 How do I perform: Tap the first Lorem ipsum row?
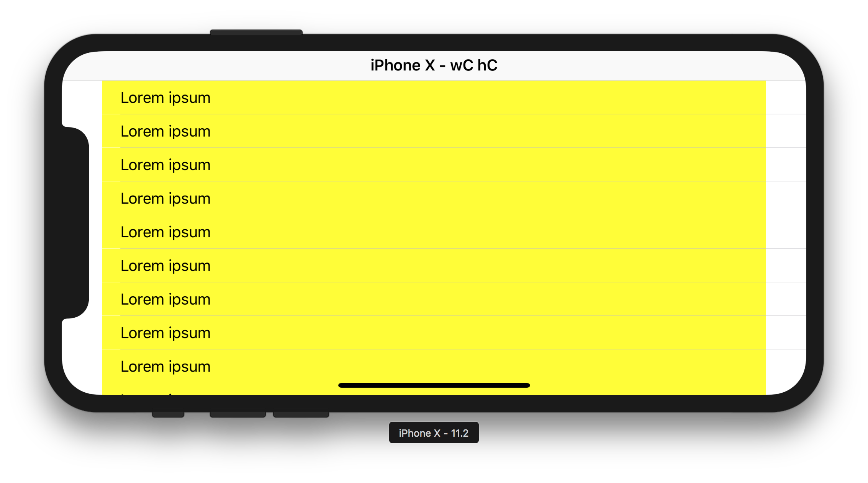click(x=434, y=98)
